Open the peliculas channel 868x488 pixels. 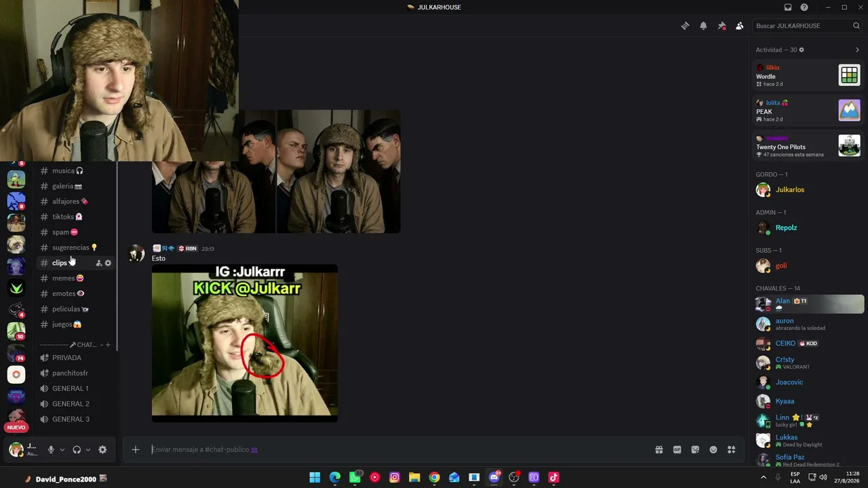75,309
